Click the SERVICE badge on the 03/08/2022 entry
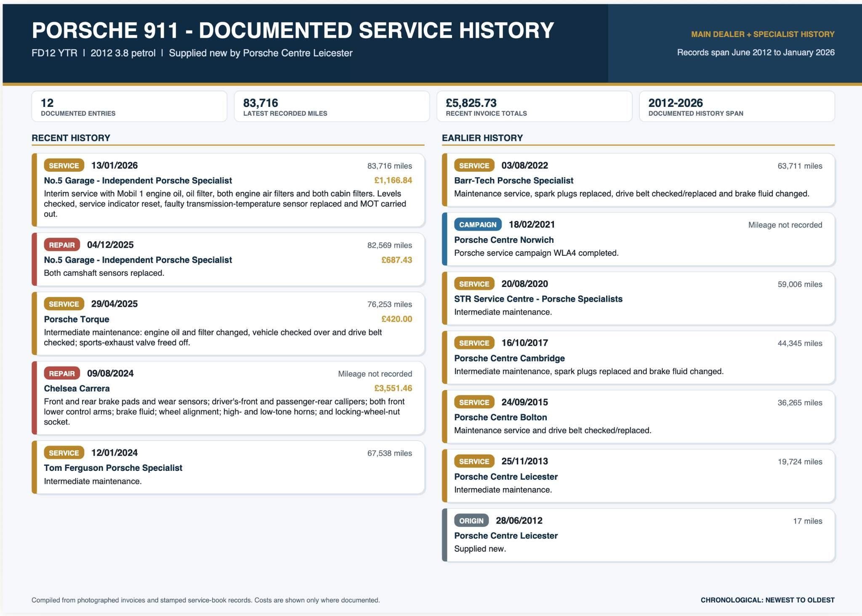 [x=474, y=165]
